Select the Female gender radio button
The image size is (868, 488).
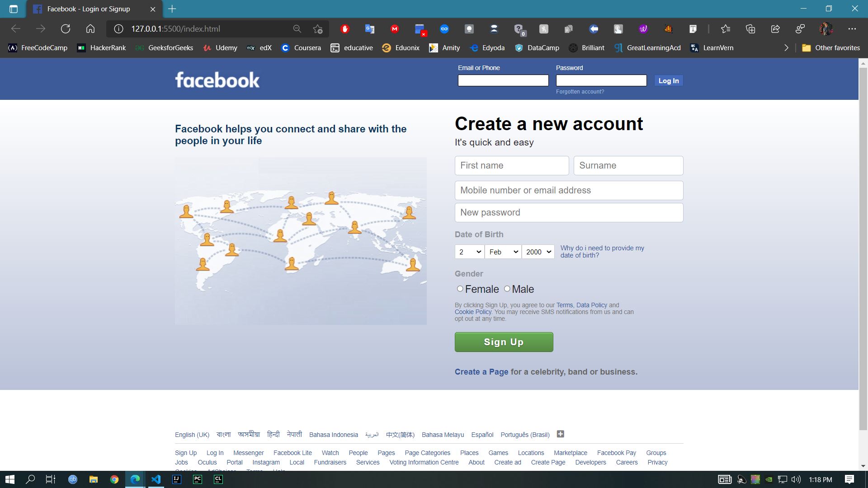(x=460, y=288)
